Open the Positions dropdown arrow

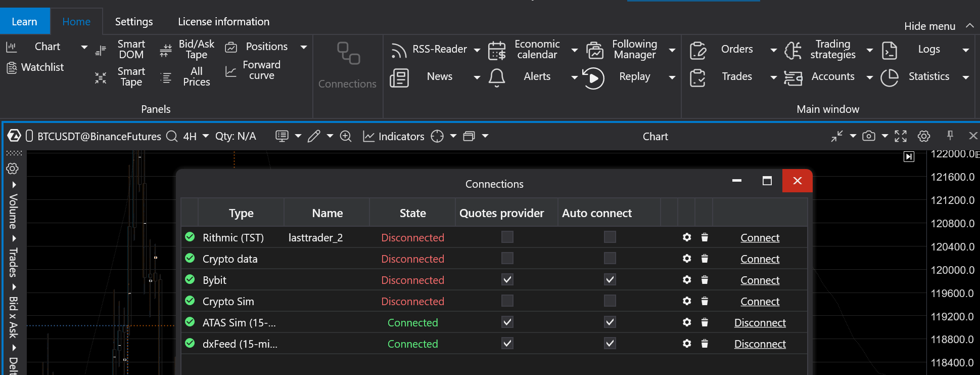(304, 47)
